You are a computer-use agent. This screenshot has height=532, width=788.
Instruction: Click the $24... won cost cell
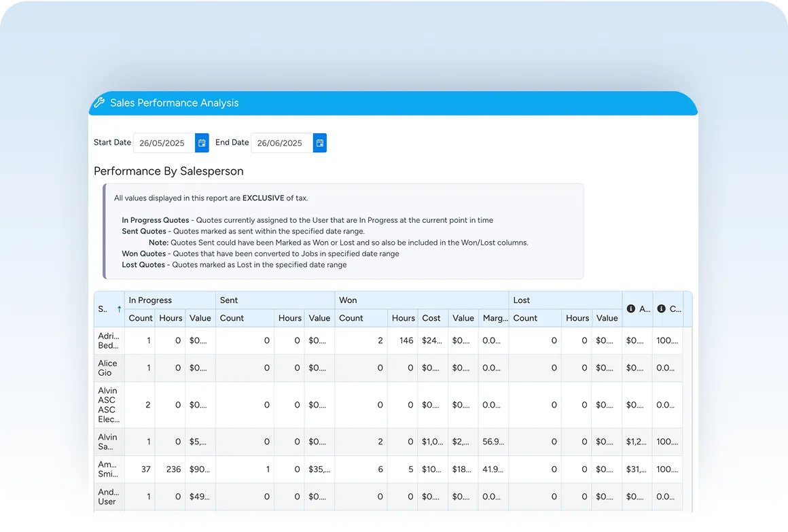[432, 340]
